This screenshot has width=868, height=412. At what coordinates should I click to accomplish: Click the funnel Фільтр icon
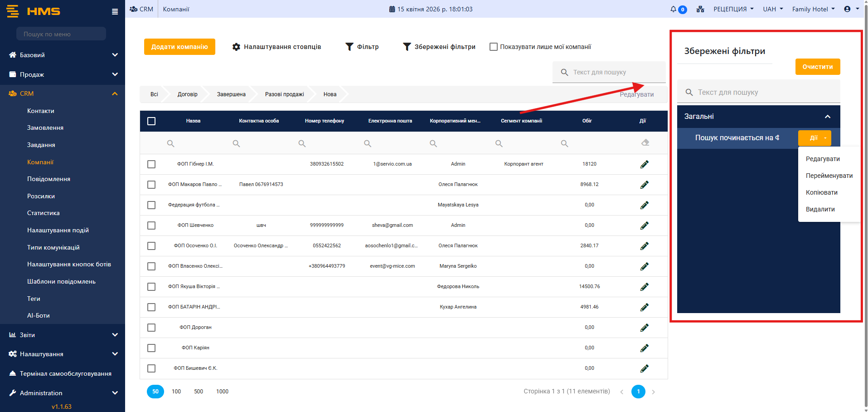point(349,47)
